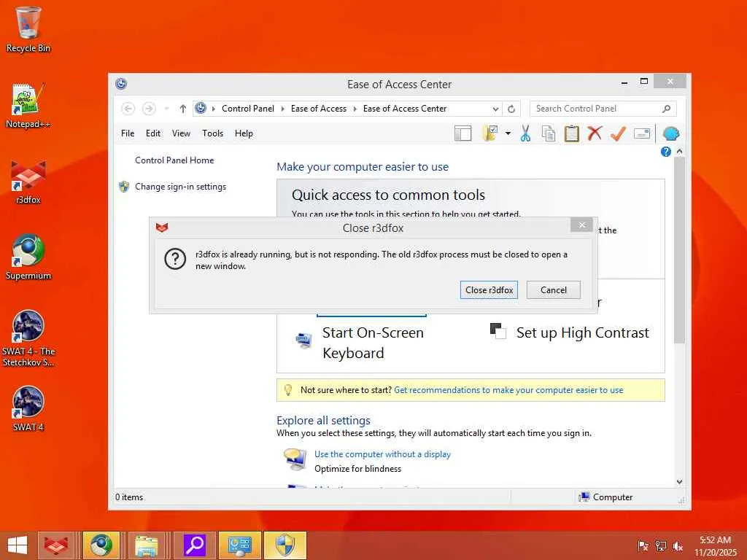Viewport: 747px width, 560px height.
Task: Close the Close r3dfox dialog with X
Action: point(581,225)
